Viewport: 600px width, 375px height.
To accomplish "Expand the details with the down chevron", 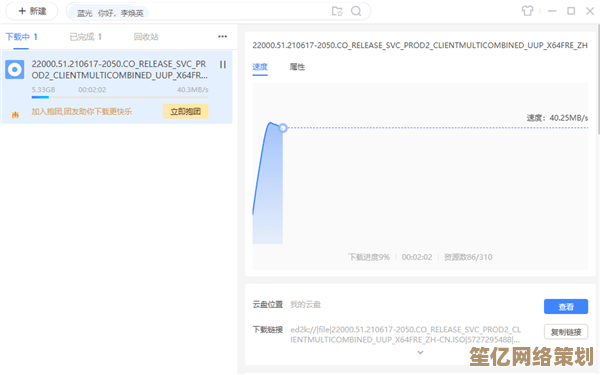I will pyautogui.click(x=420, y=352).
